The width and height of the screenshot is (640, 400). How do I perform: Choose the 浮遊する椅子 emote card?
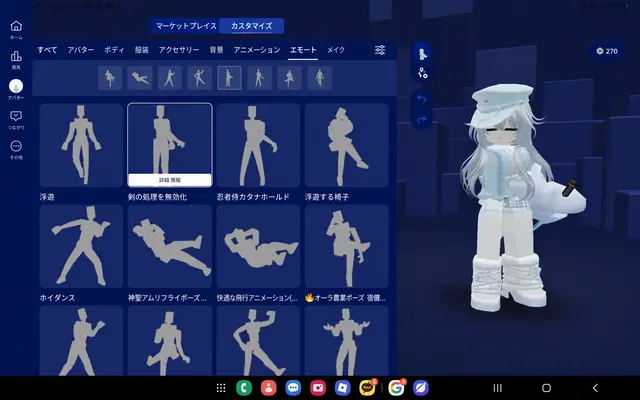[x=347, y=145]
